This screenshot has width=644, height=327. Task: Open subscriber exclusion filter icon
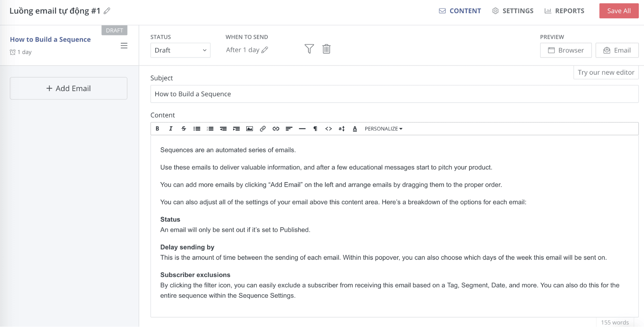[x=309, y=49]
